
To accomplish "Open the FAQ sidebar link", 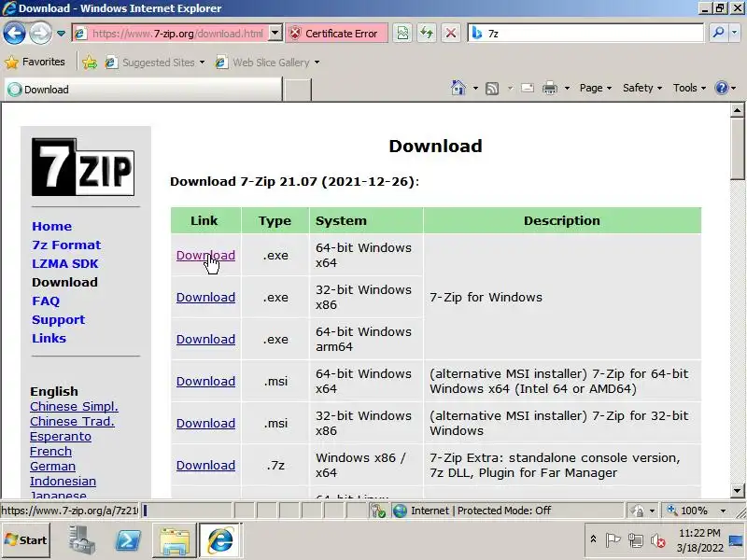I will pos(46,301).
